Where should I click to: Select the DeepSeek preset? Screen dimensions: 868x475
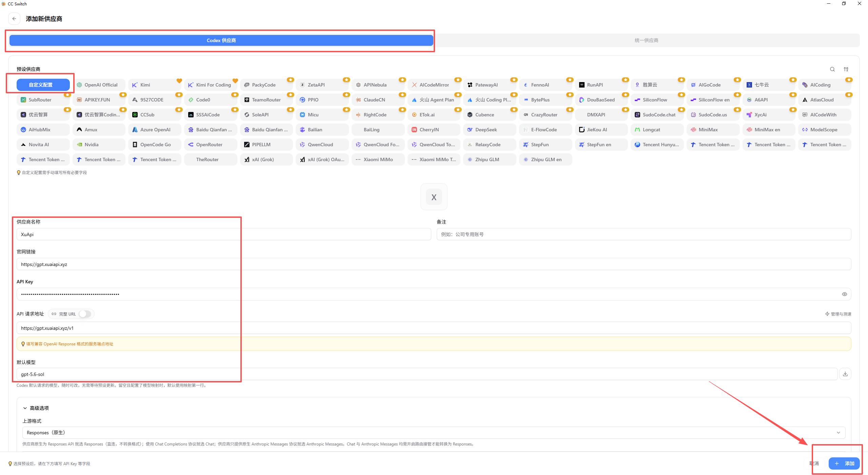coord(490,130)
